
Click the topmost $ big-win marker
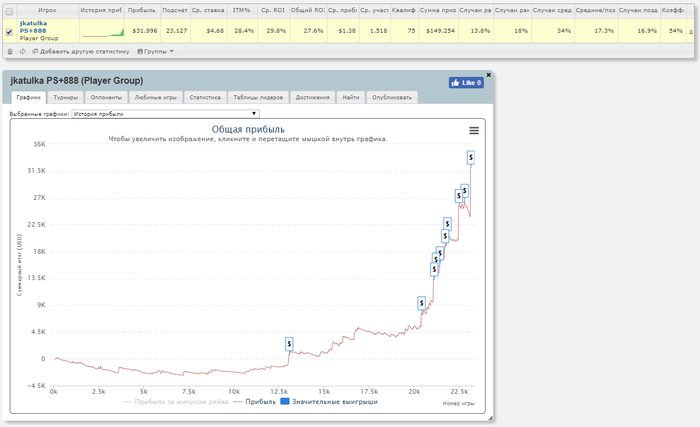(471, 157)
